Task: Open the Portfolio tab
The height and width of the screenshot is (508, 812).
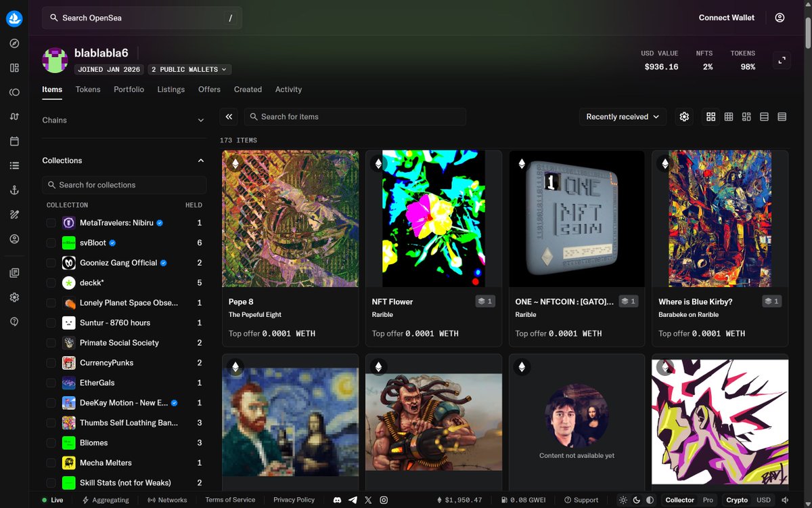Action: 129,89
